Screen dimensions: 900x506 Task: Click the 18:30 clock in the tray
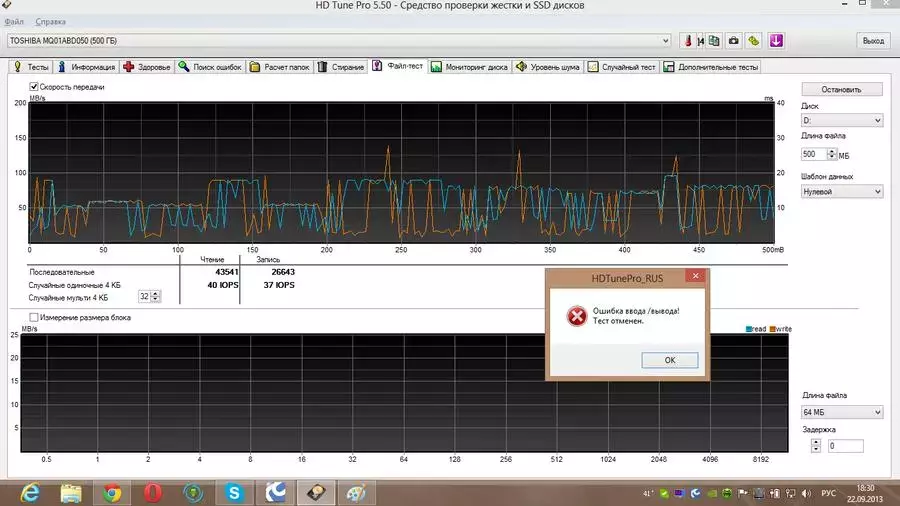pyautogui.click(x=864, y=488)
